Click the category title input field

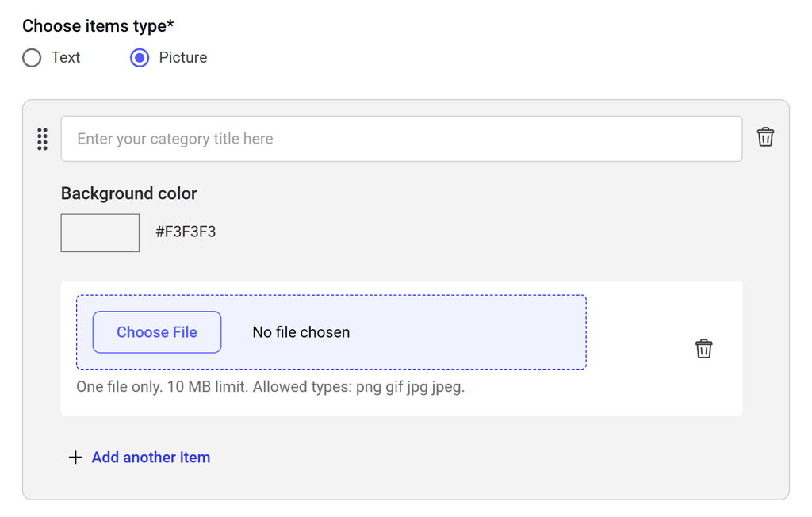click(x=401, y=139)
